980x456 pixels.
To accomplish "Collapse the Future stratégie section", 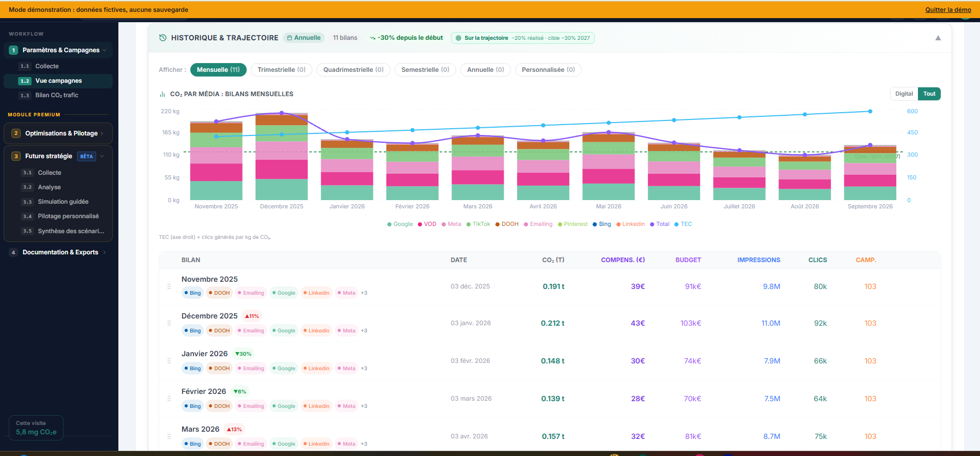I will (x=102, y=156).
